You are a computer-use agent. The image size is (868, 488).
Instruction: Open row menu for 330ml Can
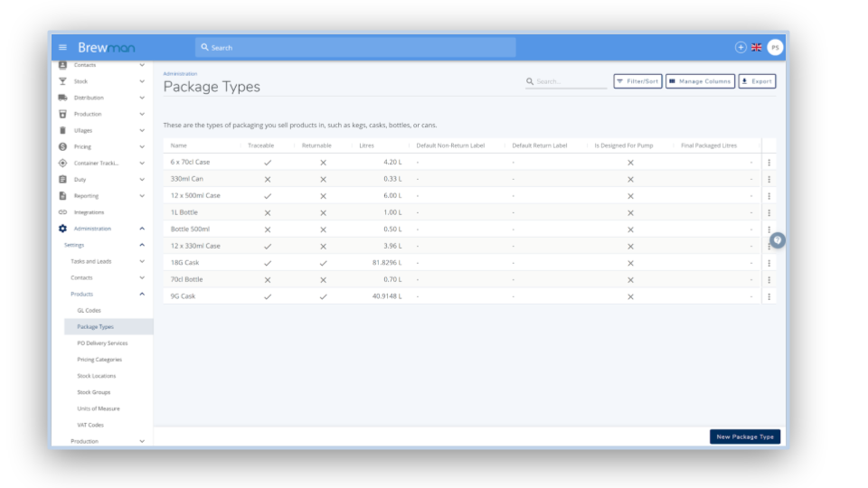[769, 179]
